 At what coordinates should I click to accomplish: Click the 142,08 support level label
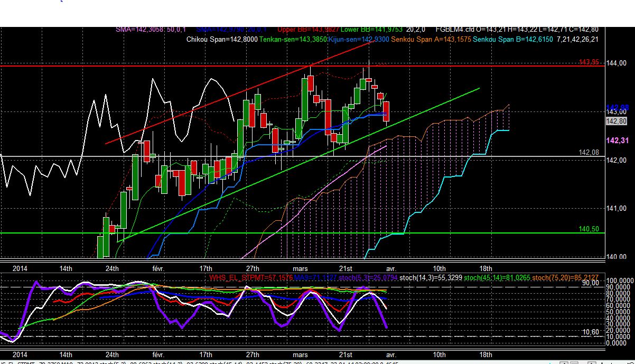click(x=589, y=152)
